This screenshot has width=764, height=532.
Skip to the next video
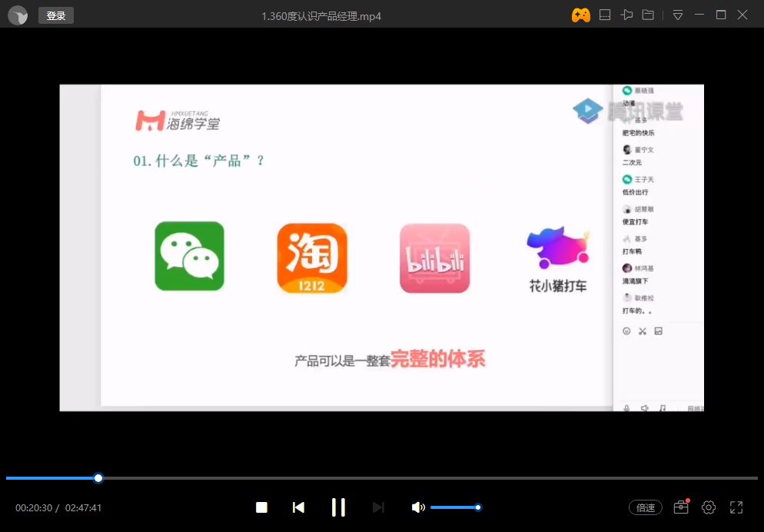(378, 507)
